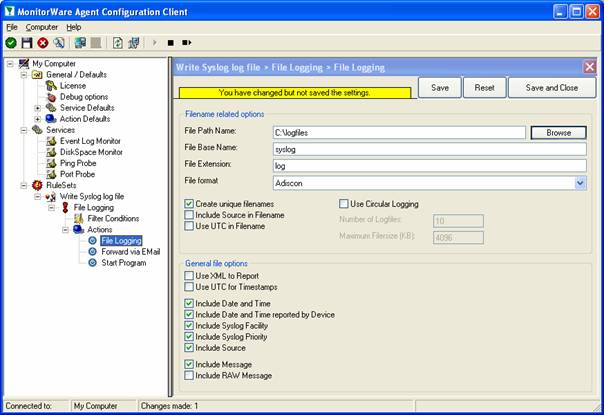Uncheck Include Message checkbox
Viewport: 604px width, 415px height.
tap(189, 364)
